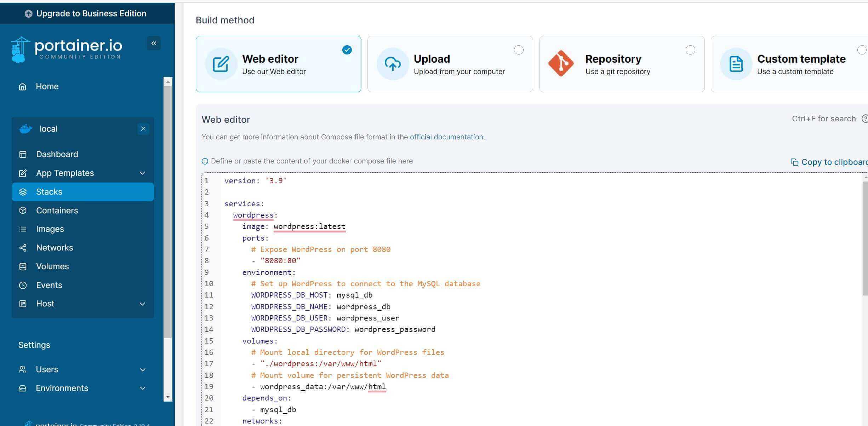The image size is (868, 426).
Task: Click WORDPRESS_DB_HOST line in editor
Action: pyautogui.click(x=312, y=295)
